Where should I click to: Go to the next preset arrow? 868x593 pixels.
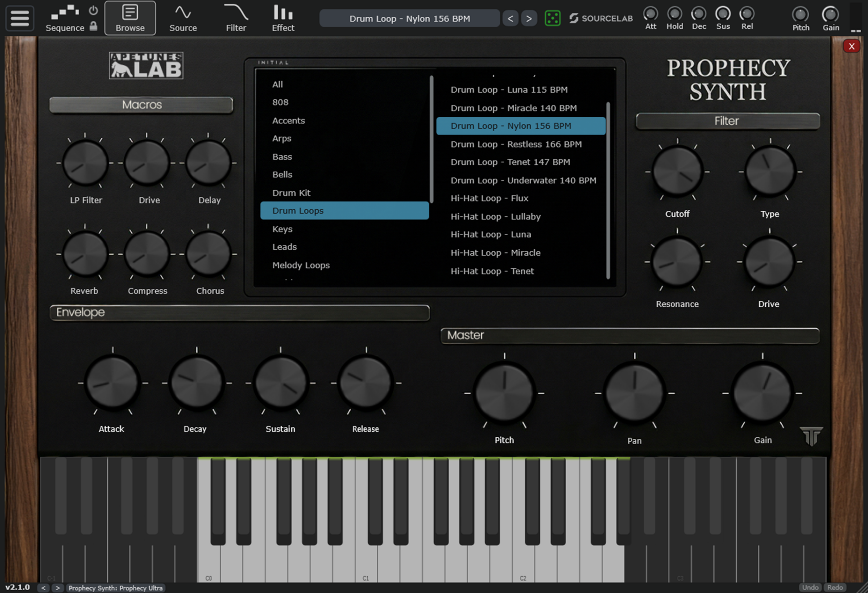(529, 19)
